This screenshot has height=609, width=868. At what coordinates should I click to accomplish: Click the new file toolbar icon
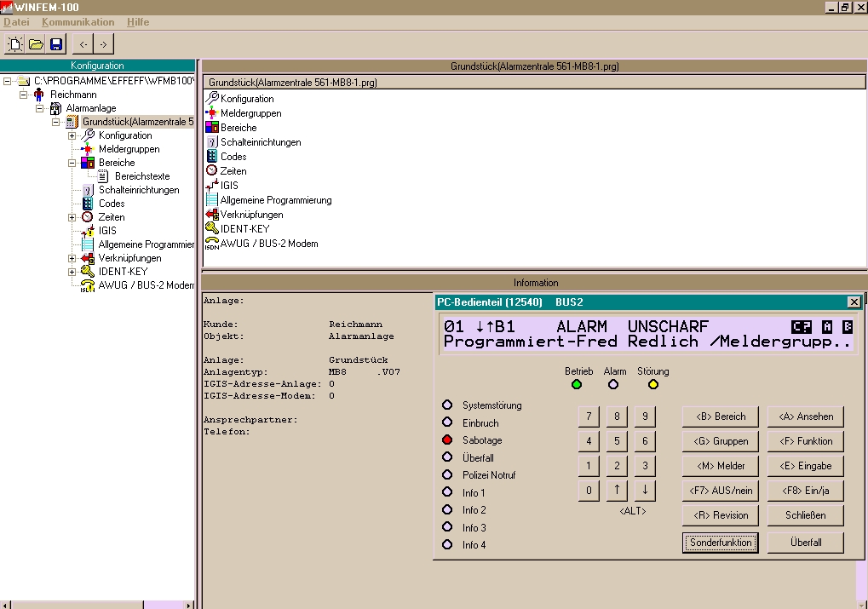[15, 44]
